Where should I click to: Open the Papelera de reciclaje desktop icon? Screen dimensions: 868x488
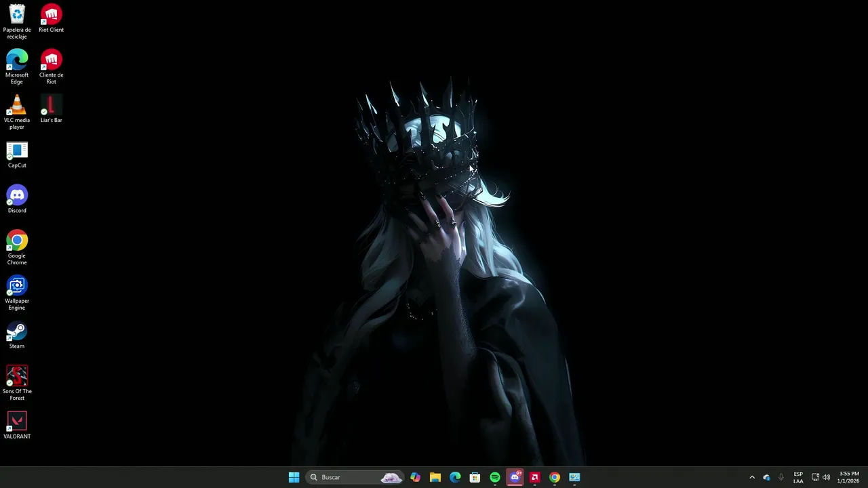tap(17, 21)
